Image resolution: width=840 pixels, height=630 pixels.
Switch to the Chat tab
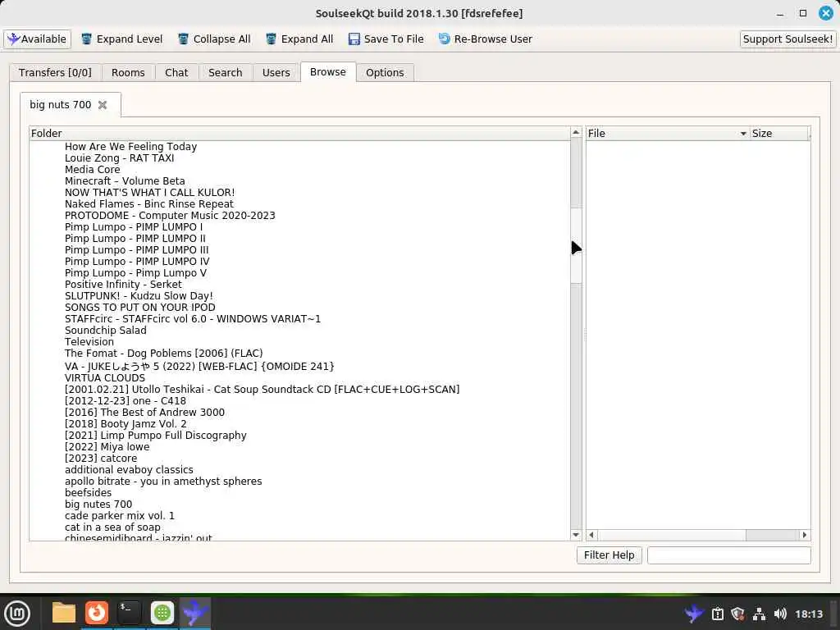176,72
